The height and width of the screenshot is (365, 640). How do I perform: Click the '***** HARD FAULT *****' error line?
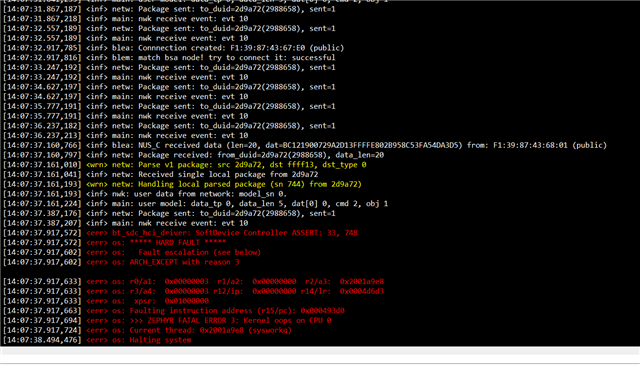pos(114,243)
